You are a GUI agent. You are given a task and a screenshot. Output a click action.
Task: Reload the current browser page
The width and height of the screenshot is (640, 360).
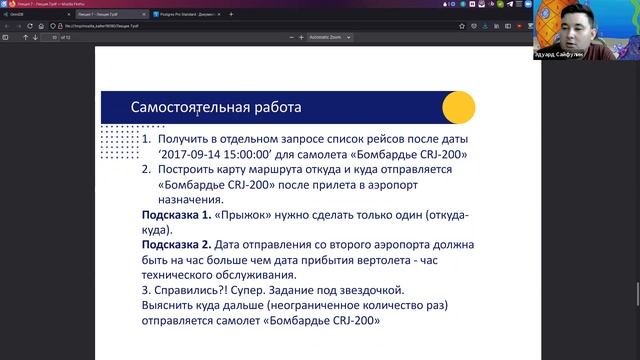coord(30,26)
